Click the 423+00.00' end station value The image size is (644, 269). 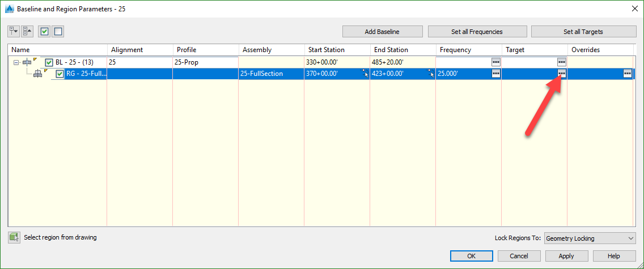[x=388, y=74]
